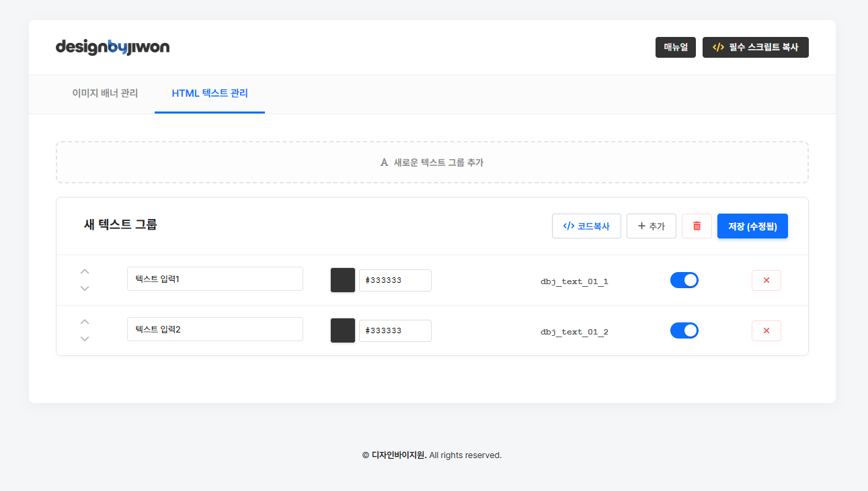Open color swatch for the first text row
868x491 pixels.
click(x=343, y=280)
